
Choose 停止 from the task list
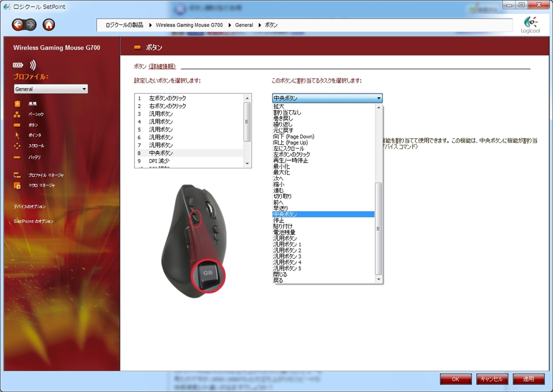[323, 220]
